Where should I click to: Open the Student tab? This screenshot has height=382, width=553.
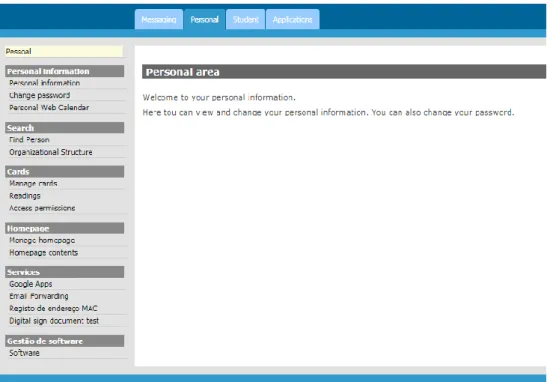[x=245, y=19]
